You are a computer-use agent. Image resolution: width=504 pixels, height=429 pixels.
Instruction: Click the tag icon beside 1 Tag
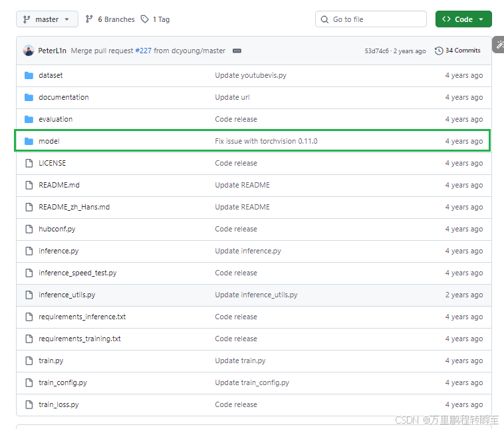145,19
